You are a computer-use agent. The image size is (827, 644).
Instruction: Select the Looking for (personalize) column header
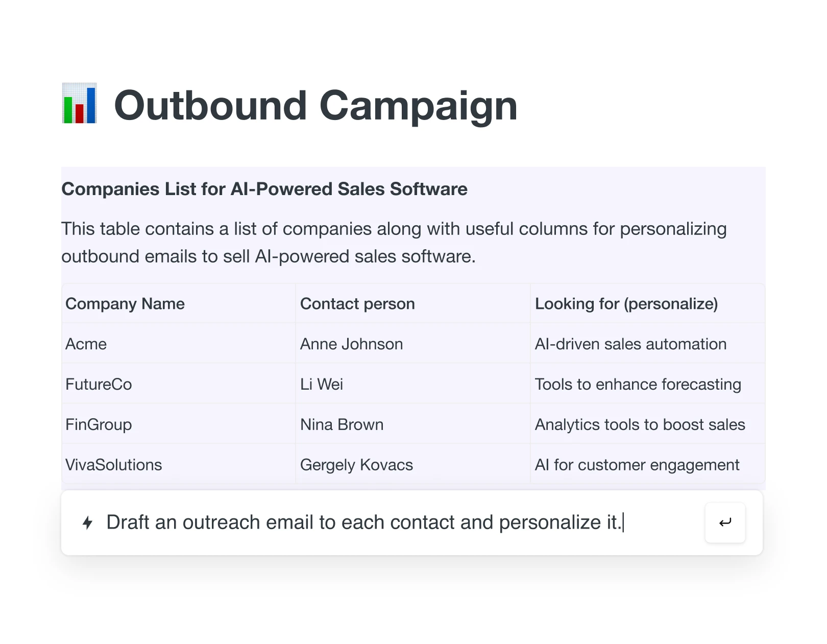627,303
